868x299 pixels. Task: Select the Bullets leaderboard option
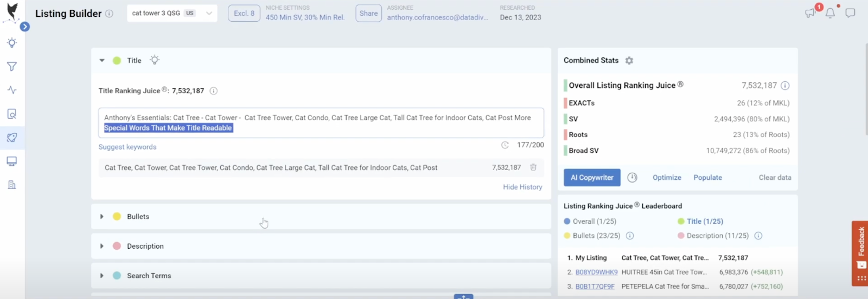click(x=567, y=236)
